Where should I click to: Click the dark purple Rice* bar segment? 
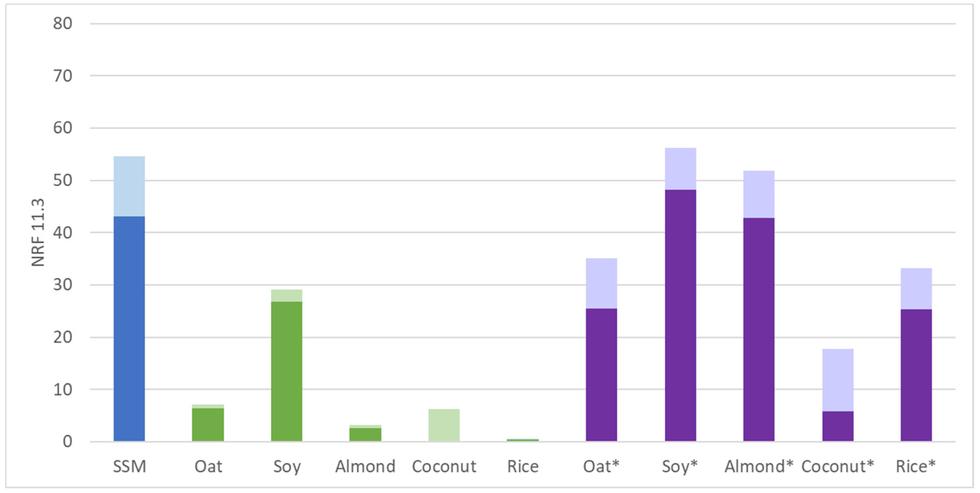(x=916, y=375)
